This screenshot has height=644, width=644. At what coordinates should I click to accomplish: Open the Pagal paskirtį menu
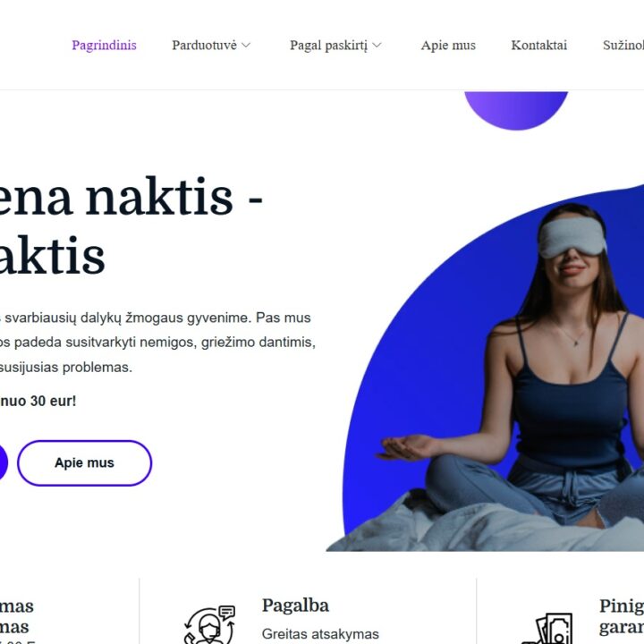click(x=328, y=46)
